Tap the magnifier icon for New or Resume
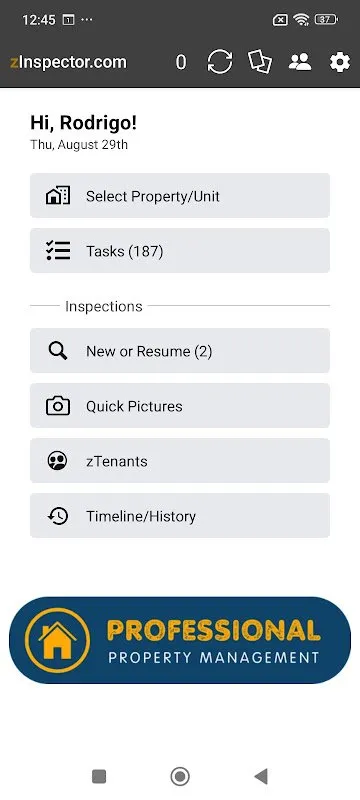The width and height of the screenshot is (360, 800). (x=58, y=351)
